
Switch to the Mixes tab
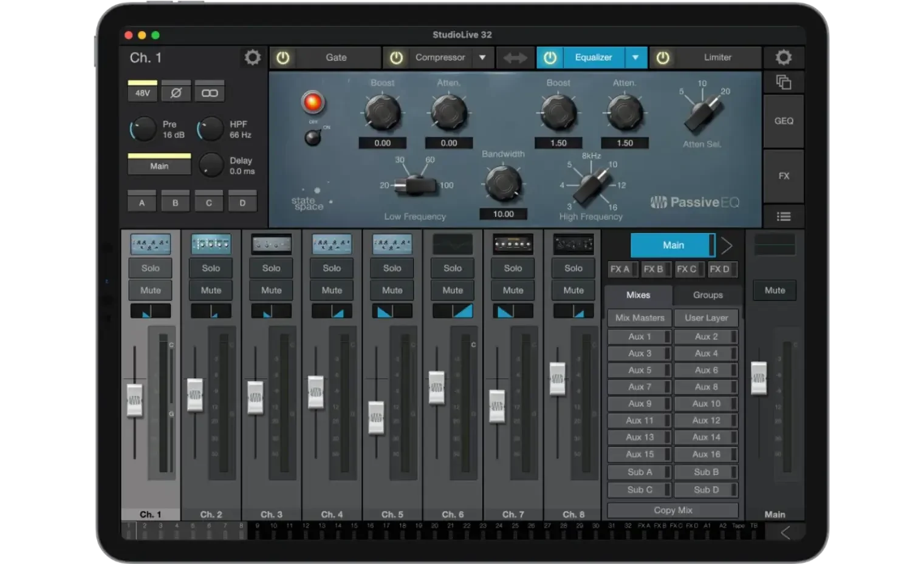point(638,295)
